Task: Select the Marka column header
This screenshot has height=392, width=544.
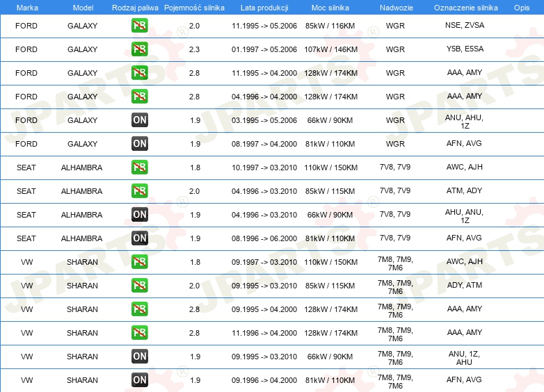Action: [27, 8]
